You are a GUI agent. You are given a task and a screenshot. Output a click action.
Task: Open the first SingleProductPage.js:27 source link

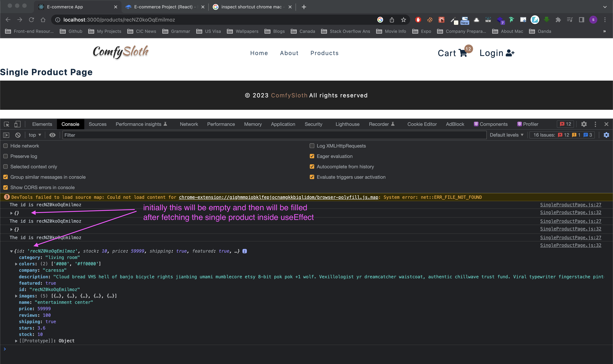[x=570, y=205]
